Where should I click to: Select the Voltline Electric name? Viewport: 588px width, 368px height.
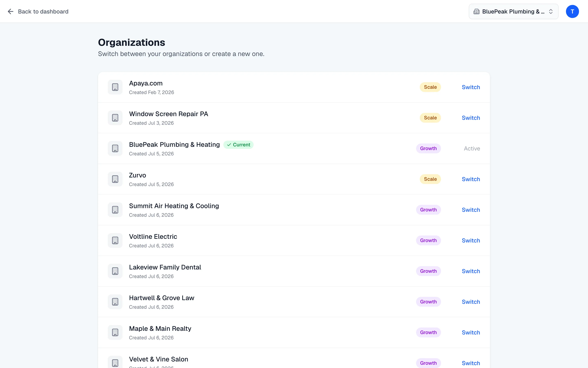click(x=153, y=237)
